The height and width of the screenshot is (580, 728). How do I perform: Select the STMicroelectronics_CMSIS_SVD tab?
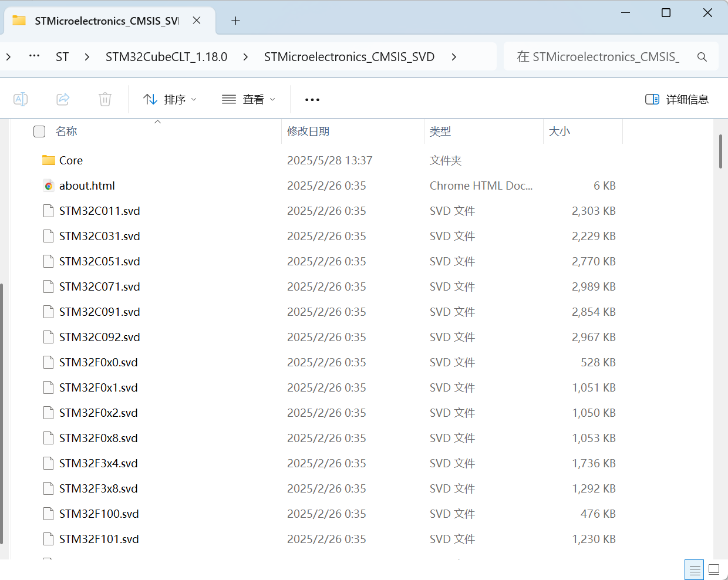pos(110,21)
